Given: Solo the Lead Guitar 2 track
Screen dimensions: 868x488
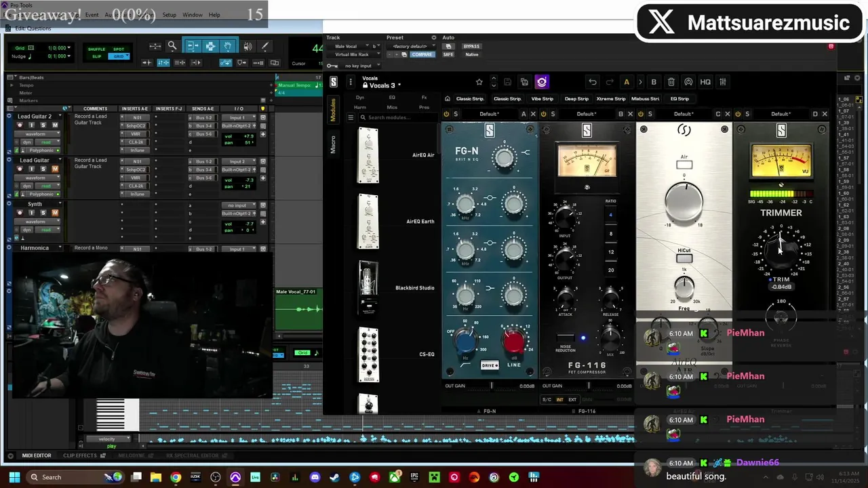Looking at the screenshot, I should 43,125.
